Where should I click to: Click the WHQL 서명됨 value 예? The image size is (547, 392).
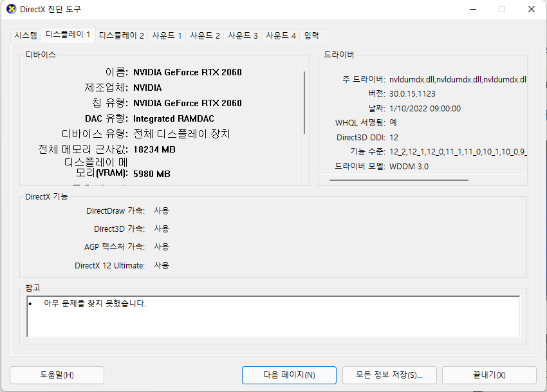(393, 122)
